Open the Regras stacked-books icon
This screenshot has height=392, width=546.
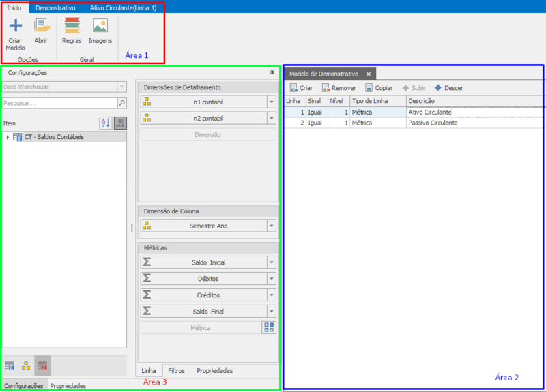(x=72, y=26)
